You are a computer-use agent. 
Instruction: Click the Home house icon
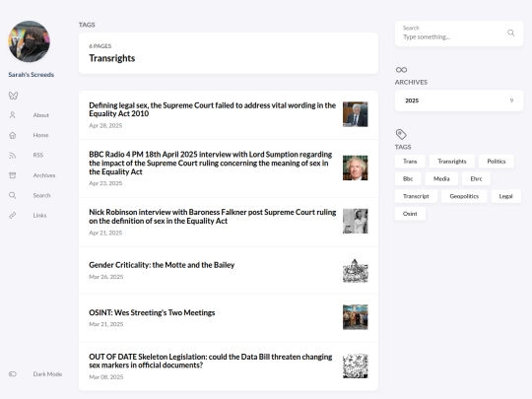tap(13, 135)
